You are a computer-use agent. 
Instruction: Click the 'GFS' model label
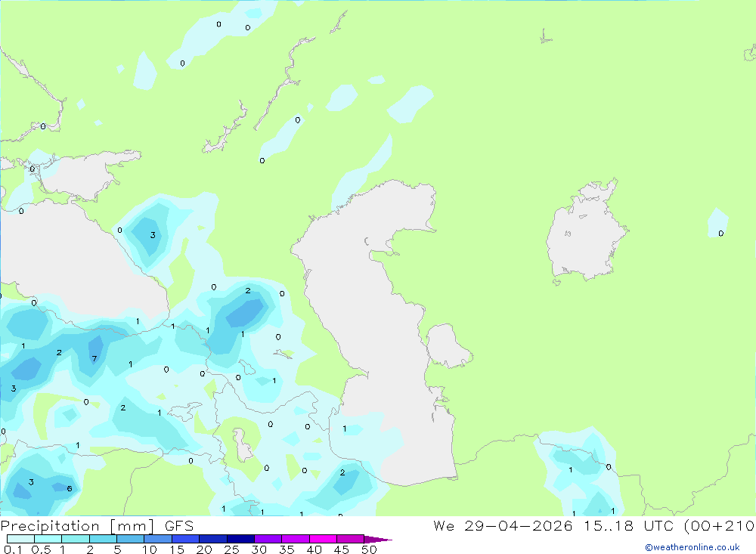click(x=179, y=525)
